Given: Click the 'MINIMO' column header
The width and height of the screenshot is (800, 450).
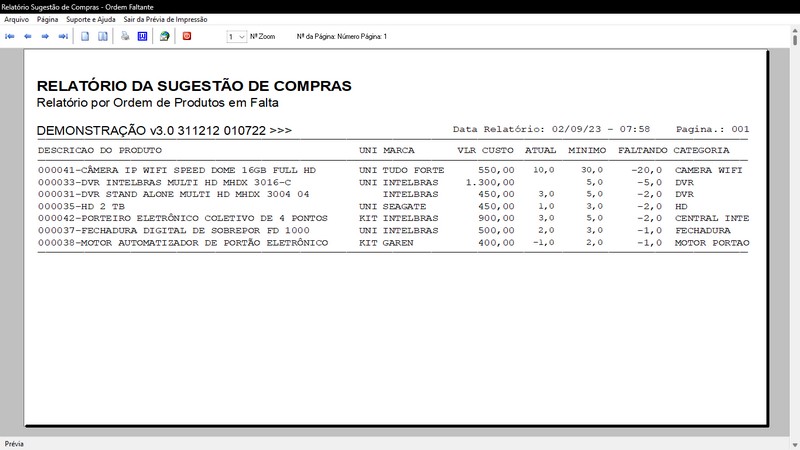Looking at the screenshot, I should 587,150.
